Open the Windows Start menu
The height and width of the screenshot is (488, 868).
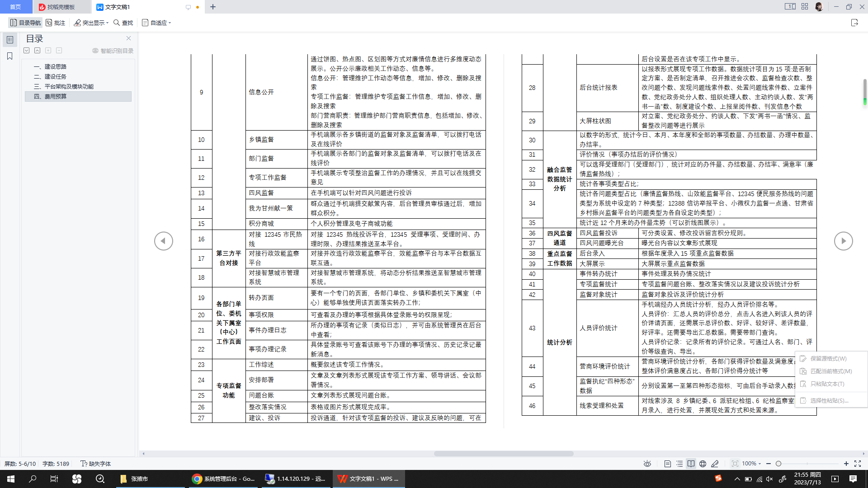coord(11,479)
